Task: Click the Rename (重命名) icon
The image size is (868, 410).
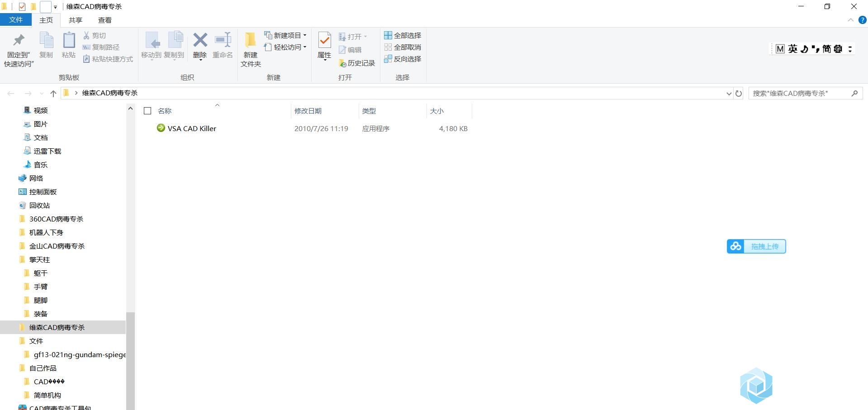Action: click(223, 45)
